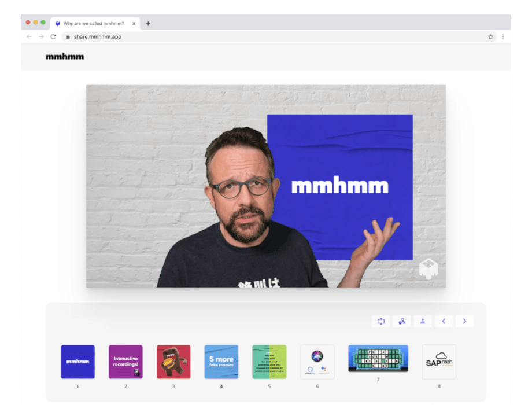The height and width of the screenshot is (405, 532).
Task: Open the browser three-dot menu
Action: coord(503,36)
